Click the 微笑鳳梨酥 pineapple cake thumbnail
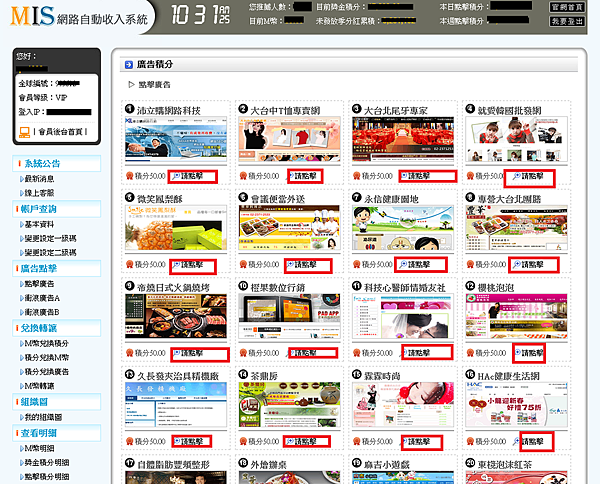The image size is (600, 484). (x=176, y=228)
